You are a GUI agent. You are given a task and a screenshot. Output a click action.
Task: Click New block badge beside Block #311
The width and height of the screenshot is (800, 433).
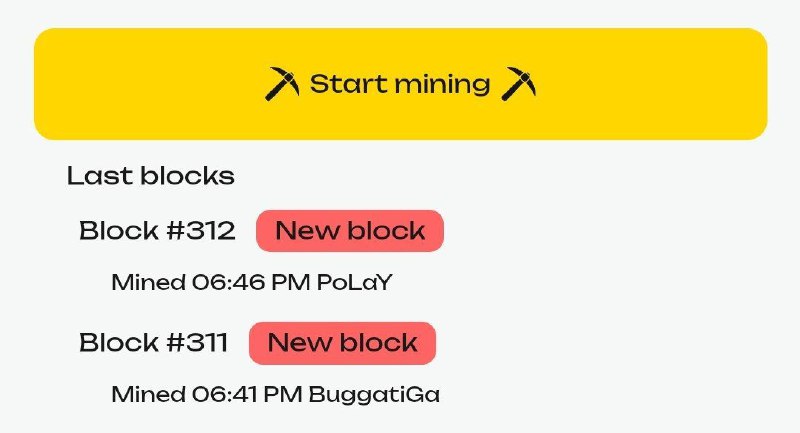342,343
